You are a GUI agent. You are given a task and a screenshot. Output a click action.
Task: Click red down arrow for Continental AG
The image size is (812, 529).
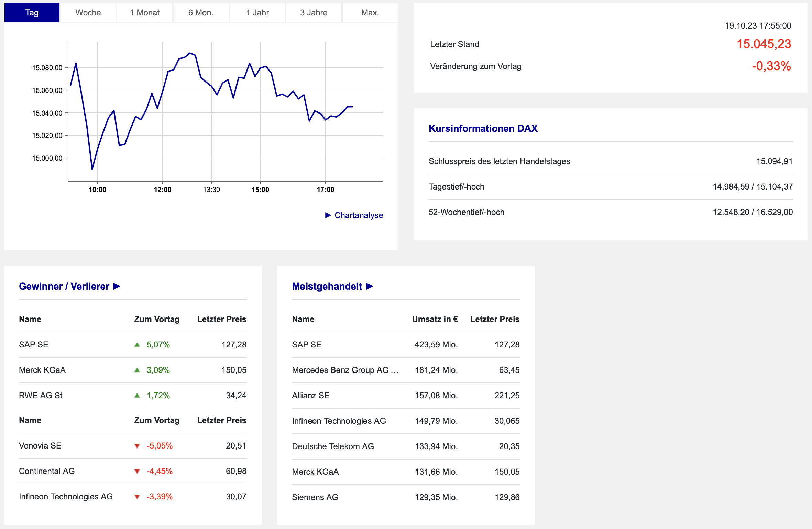137,471
